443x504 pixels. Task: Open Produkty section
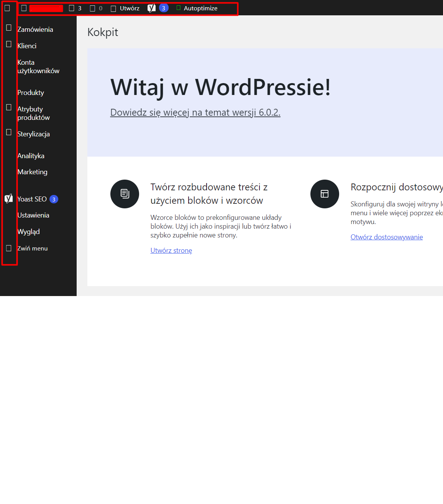pyautogui.click(x=31, y=93)
